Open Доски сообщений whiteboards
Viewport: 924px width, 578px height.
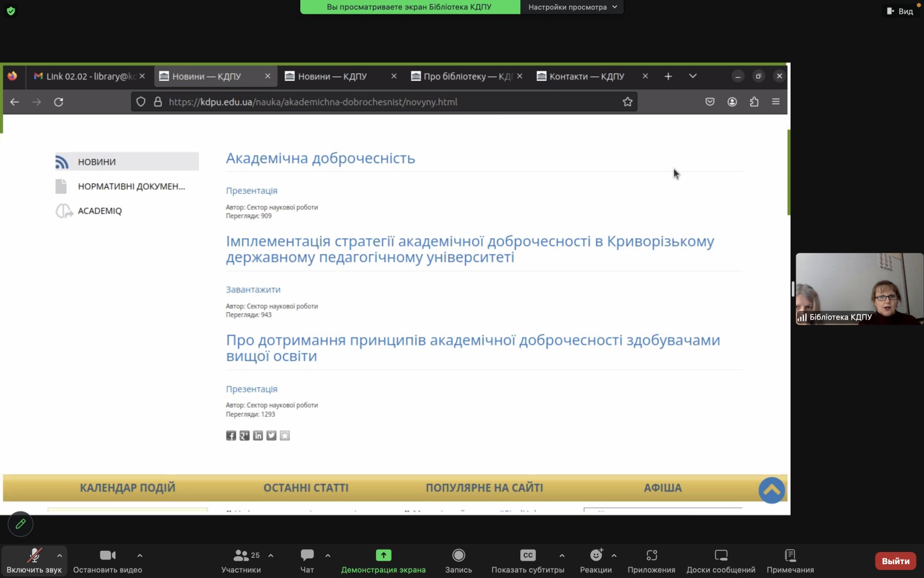pyautogui.click(x=721, y=561)
